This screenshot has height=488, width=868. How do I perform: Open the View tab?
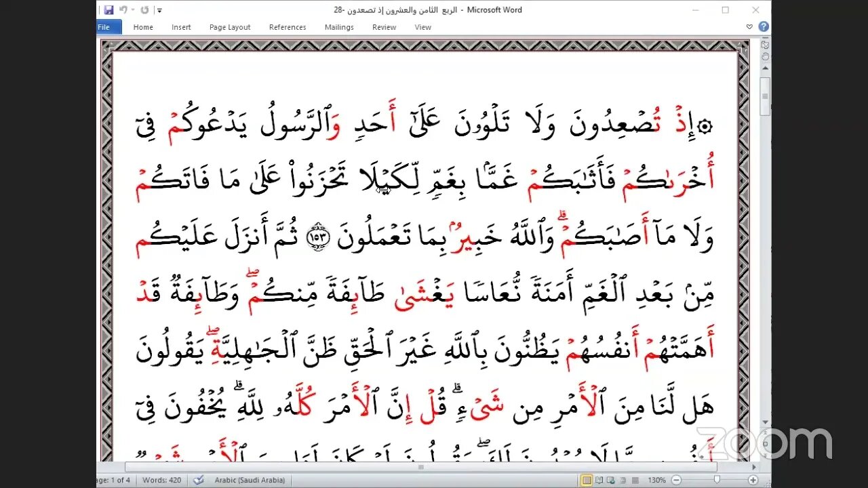point(422,27)
